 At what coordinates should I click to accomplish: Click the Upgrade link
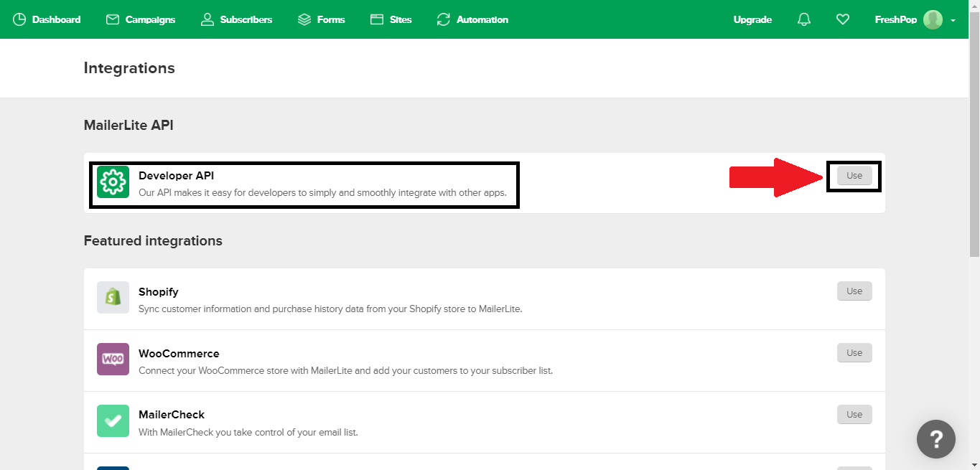point(752,19)
